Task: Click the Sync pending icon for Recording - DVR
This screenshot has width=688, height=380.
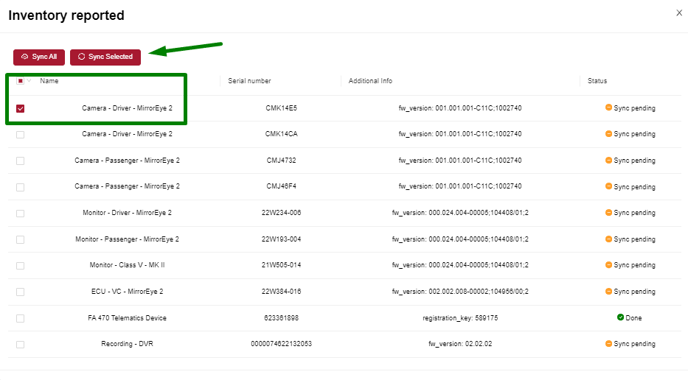Action: pos(609,344)
